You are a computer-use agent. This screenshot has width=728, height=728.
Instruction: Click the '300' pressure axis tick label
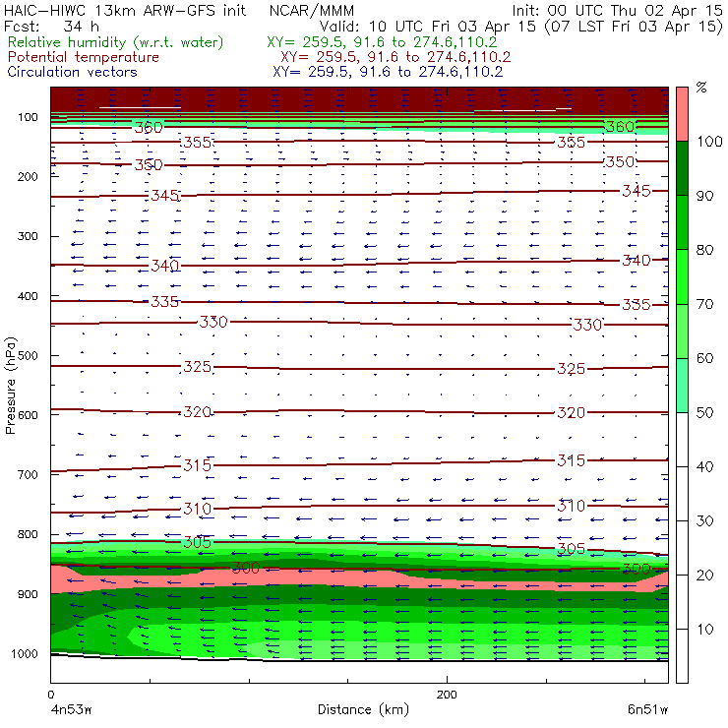pos(28,236)
